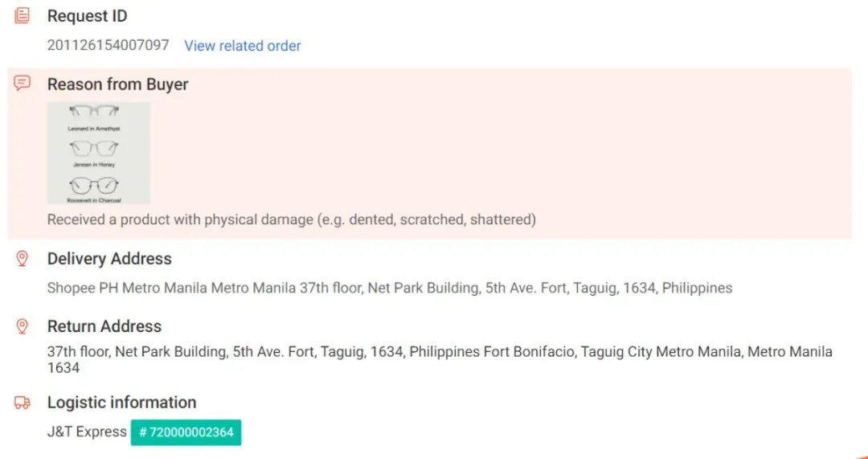
Task: Click the Request ID number 201126154007097
Action: (108, 45)
